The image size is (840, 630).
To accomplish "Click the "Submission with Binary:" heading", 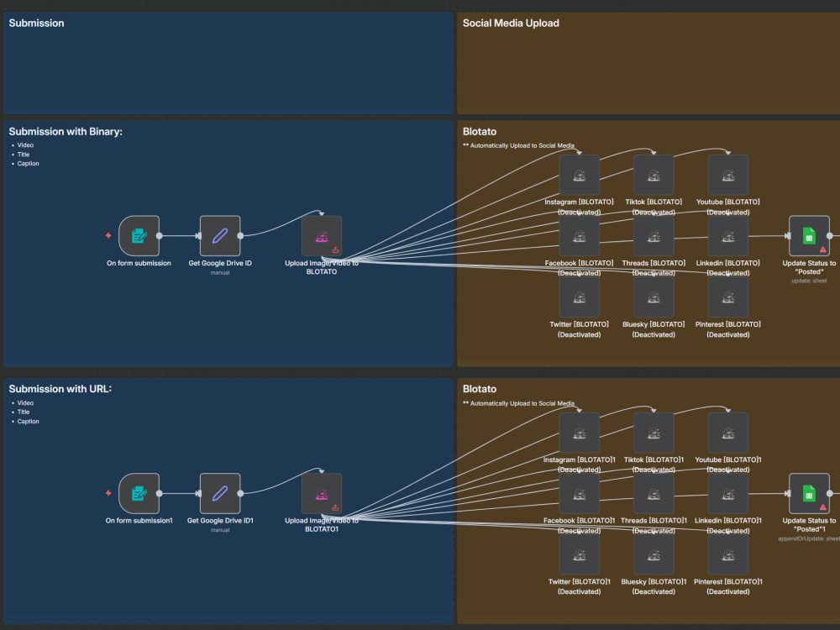I will point(66,132).
